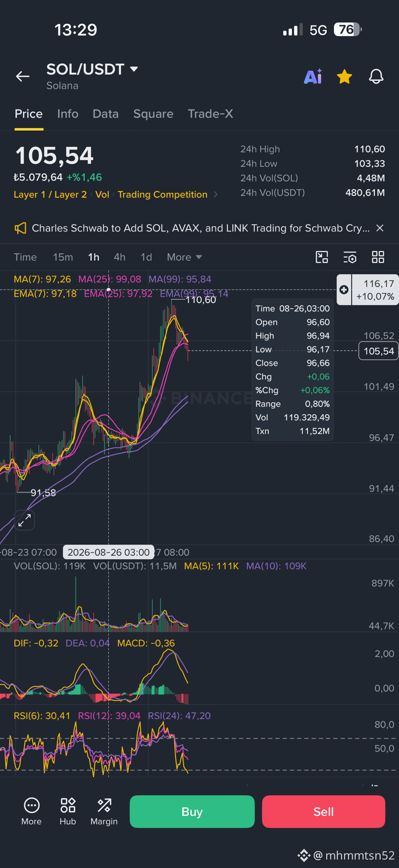This screenshot has width=399, height=868.
Task: Switch to the Info tab
Action: click(x=67, y=114)
